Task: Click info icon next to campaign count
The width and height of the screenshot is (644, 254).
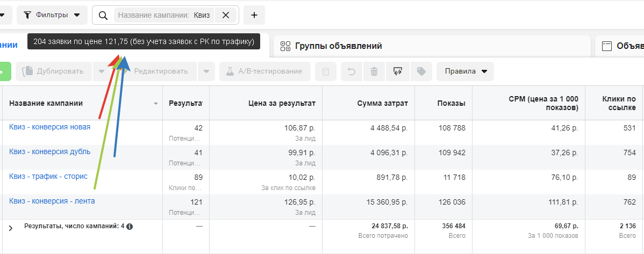Action: pos(130,227)
